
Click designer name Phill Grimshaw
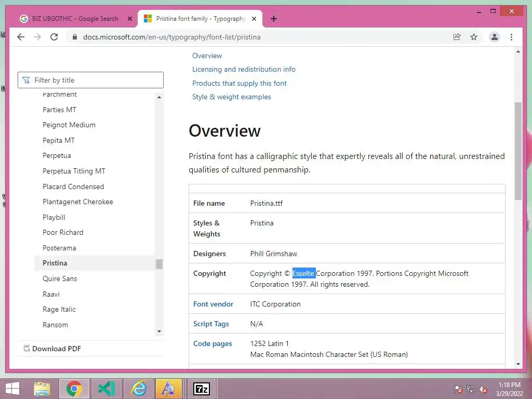(273, 254)
